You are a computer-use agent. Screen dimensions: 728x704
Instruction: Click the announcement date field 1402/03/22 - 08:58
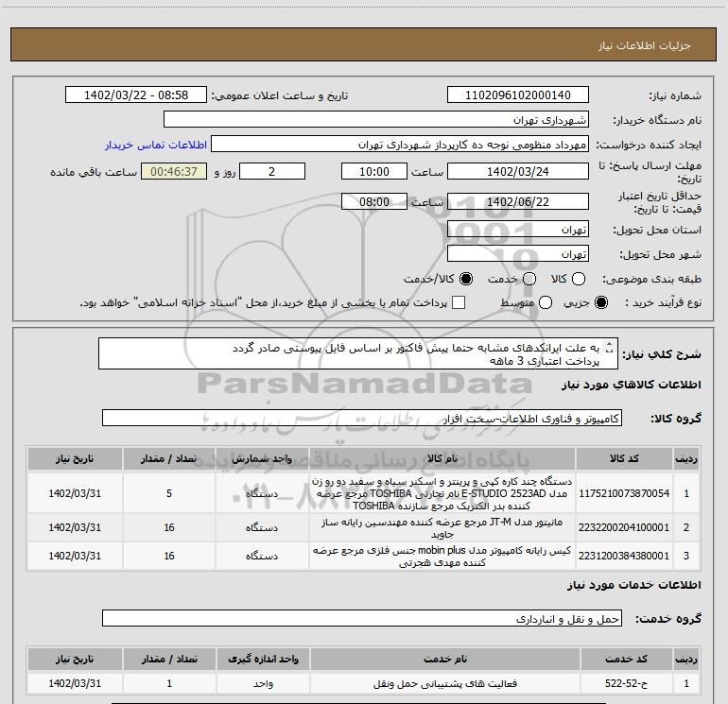136,95
